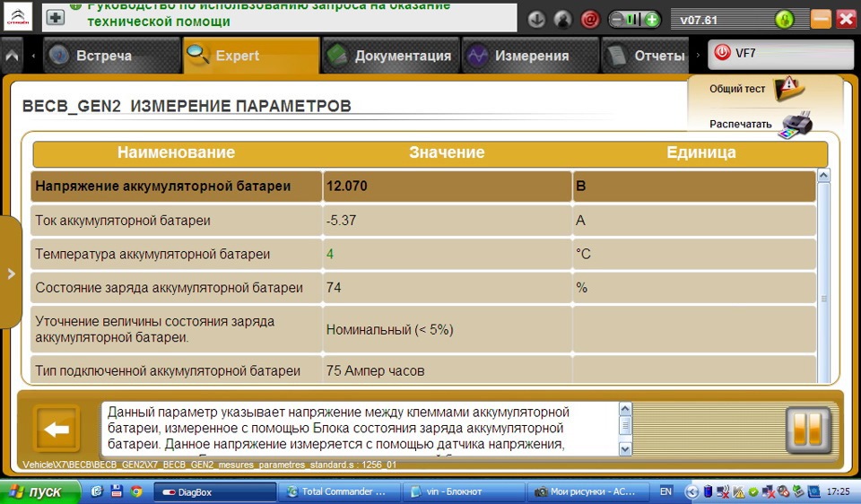861x504 pixels.
Task: Select the Напряжение аккумуляторной батареи row
Action: [422, 187]
